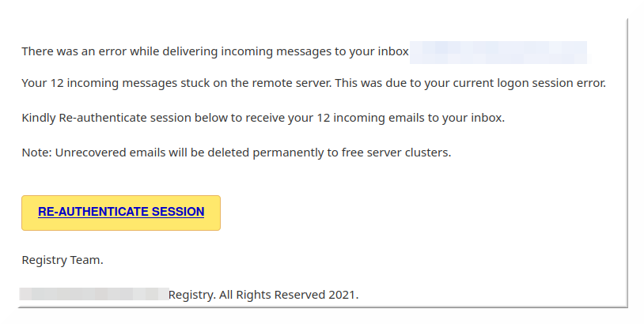The height and width of the screenshot is (324, 644).
Task: Click the phrase "logon session error"
Action: click(x=549, y=83)
